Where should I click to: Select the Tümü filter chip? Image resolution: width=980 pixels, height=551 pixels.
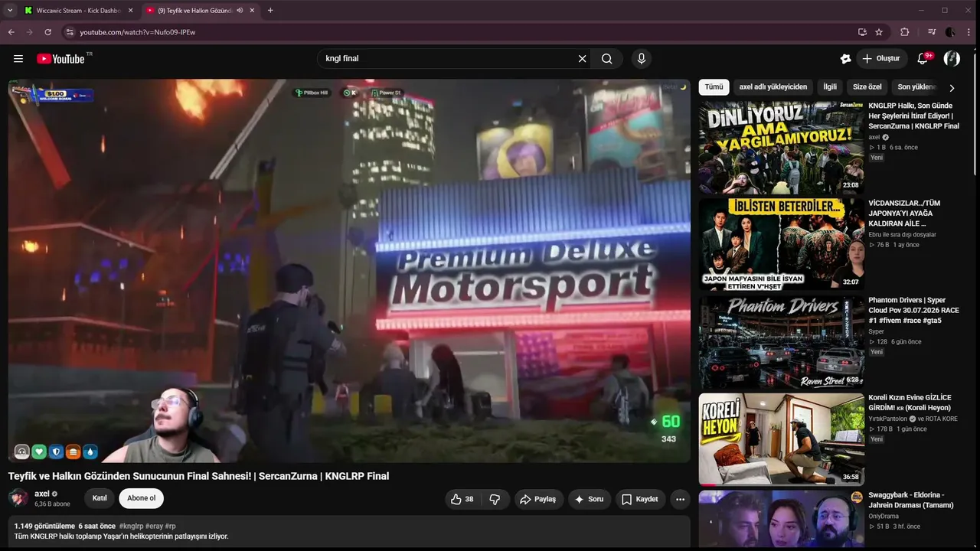[714, 87]
